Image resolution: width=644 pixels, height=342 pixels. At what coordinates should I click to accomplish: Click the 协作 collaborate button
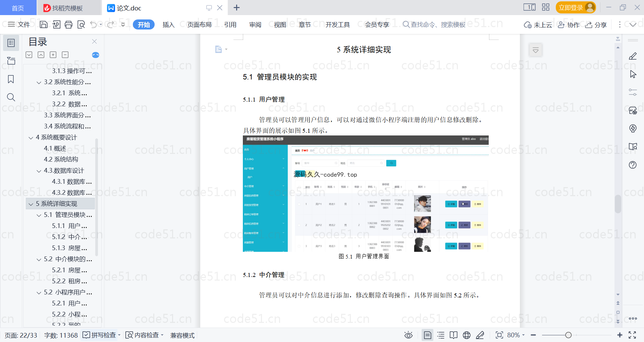(569, 25)
